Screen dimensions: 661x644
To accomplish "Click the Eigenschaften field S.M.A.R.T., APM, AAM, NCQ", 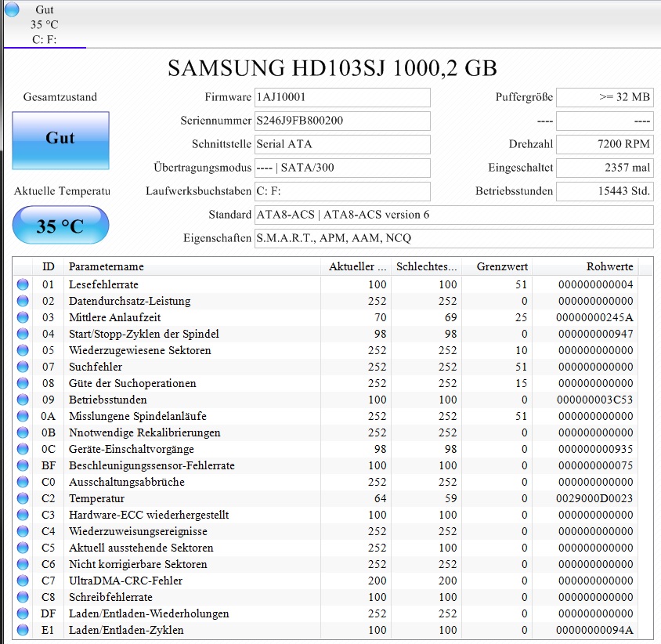I will click(x=454, y=239).
